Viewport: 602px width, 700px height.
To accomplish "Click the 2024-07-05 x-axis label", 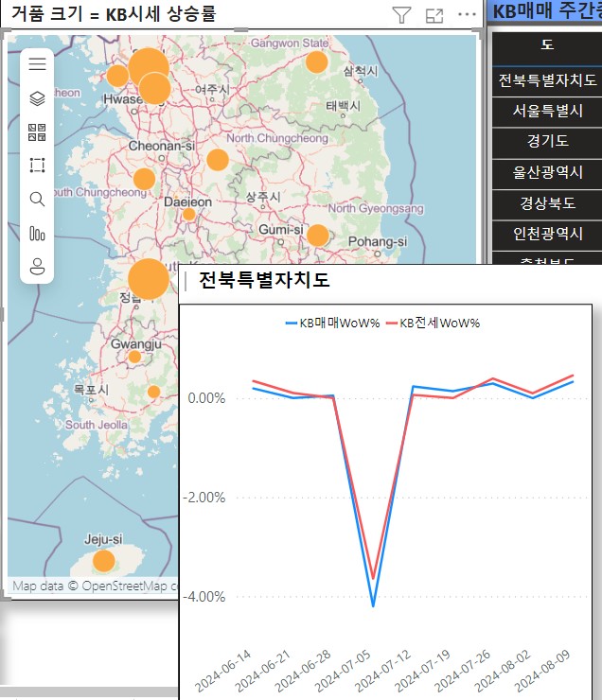I will pyautogui.click(x=343, y=670).
